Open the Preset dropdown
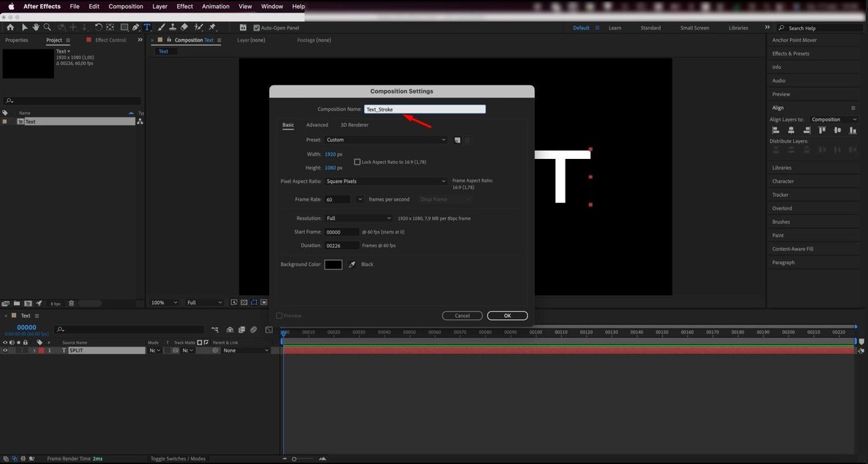This screenshot has width=868, height=464. click(x=386, y=140)
